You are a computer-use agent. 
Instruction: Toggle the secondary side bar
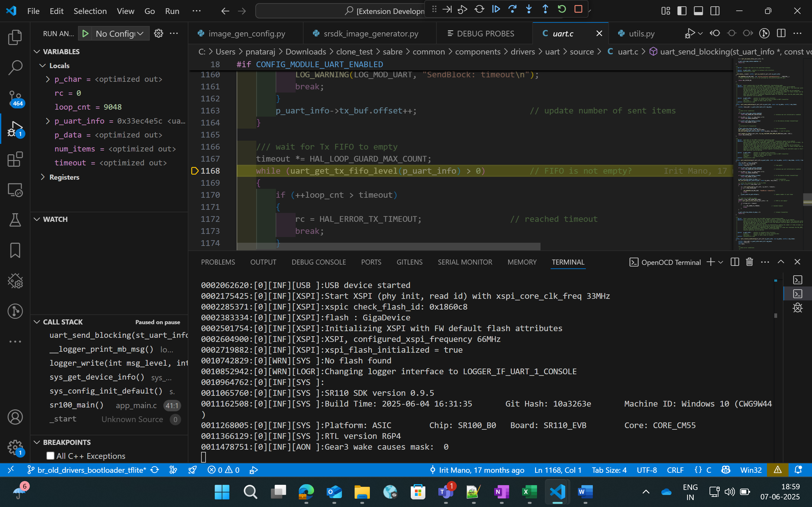715,11
